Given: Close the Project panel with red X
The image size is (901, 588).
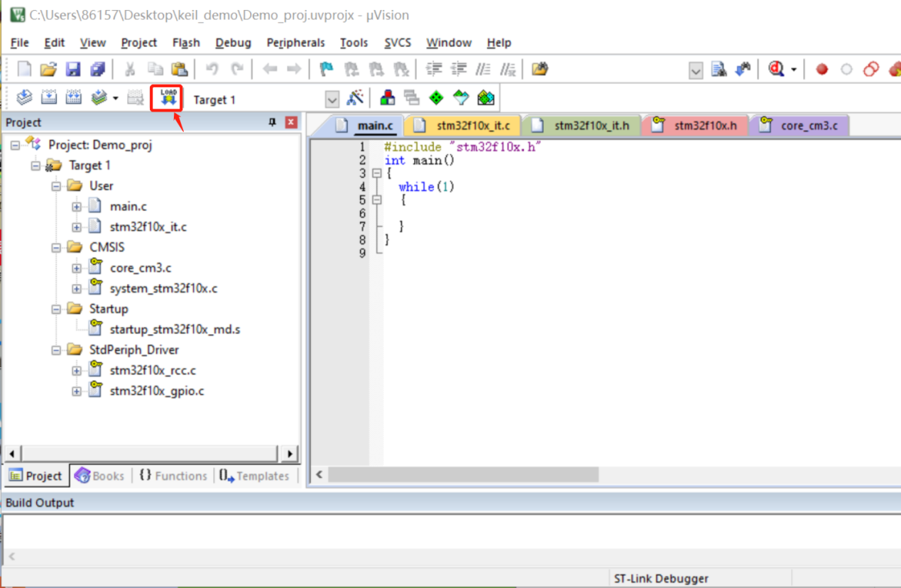Looking at the screenshot, I should [291, 122].
